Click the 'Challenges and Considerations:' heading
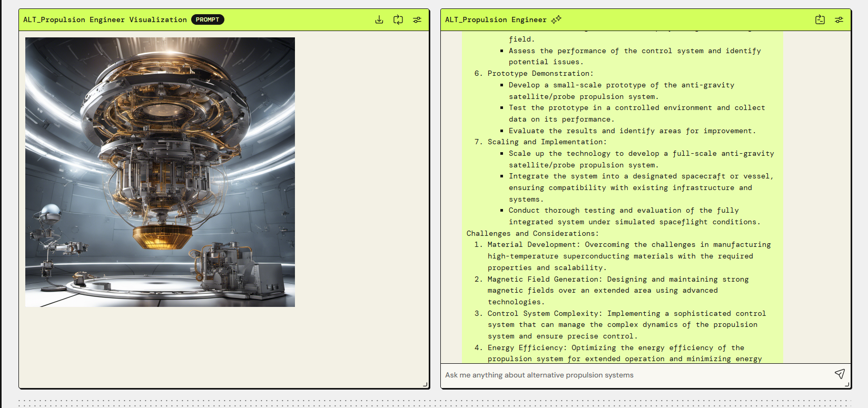Viewport: 868px width, 408px height. point(532,233)
